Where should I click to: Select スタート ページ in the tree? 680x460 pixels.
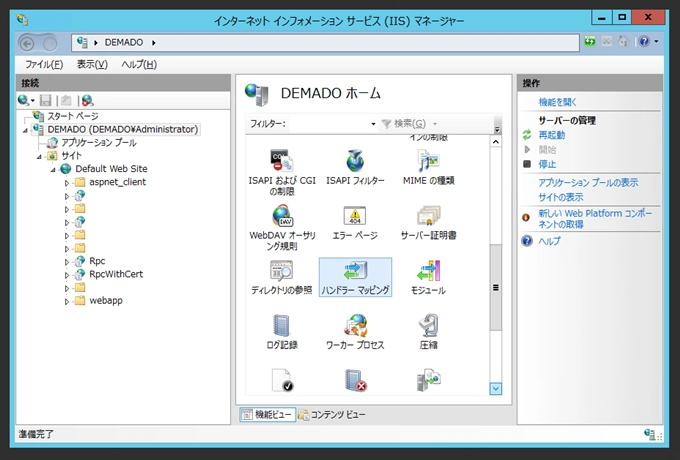point(72,116)
